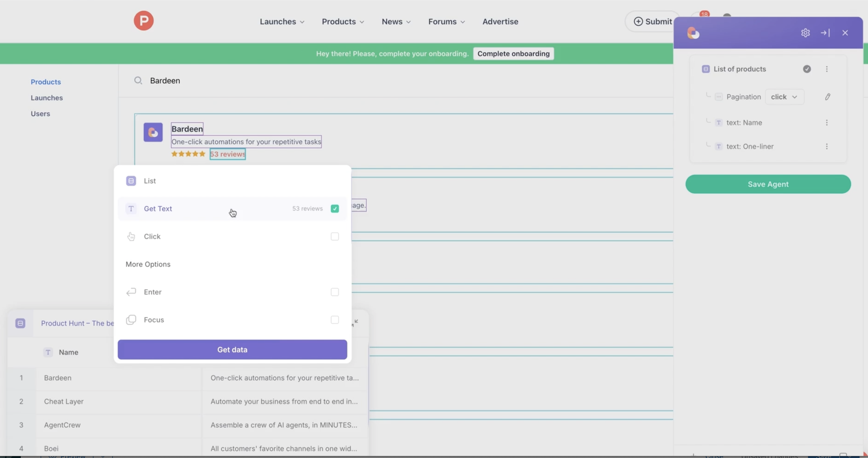
Task: Open List of products options menu
Action: (827, 69)
